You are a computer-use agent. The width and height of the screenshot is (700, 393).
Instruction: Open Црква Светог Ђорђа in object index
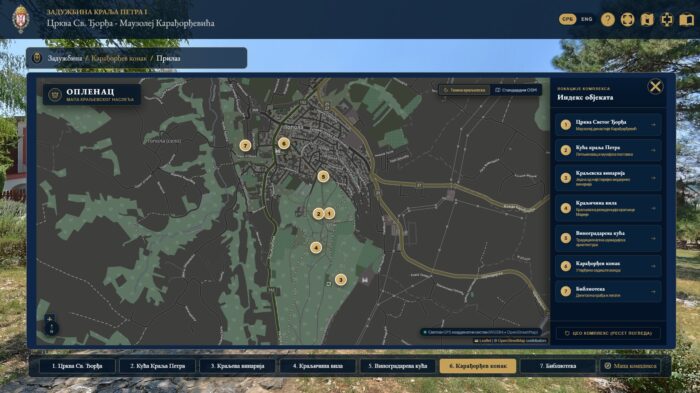click(x=608, y=125)
